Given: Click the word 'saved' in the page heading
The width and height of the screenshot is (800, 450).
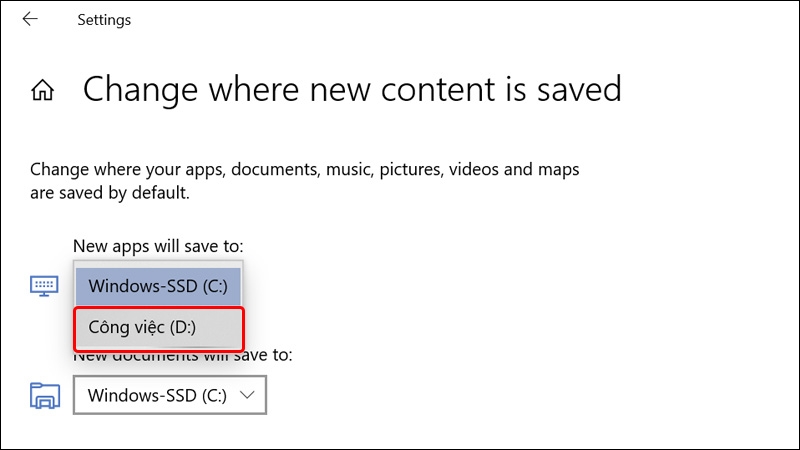Looking at the screenshot, I should (579, 90).
